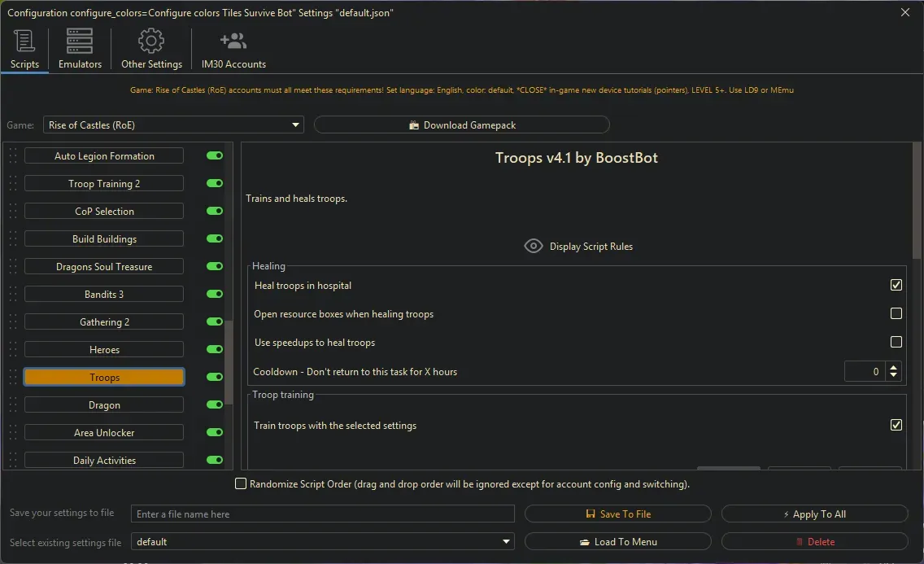
Task: Click drag handle beside Dragon
Action: [13, 404]
